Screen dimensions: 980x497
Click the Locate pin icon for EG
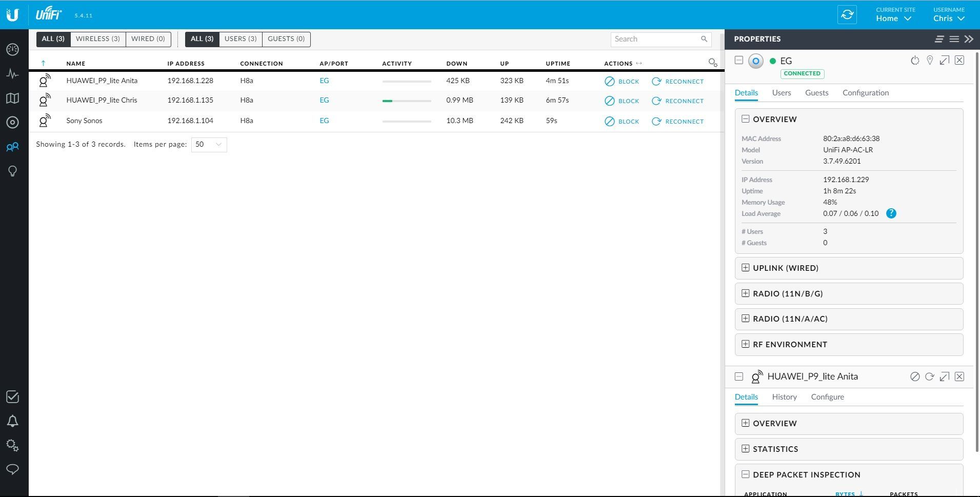[x=929, y=61]
